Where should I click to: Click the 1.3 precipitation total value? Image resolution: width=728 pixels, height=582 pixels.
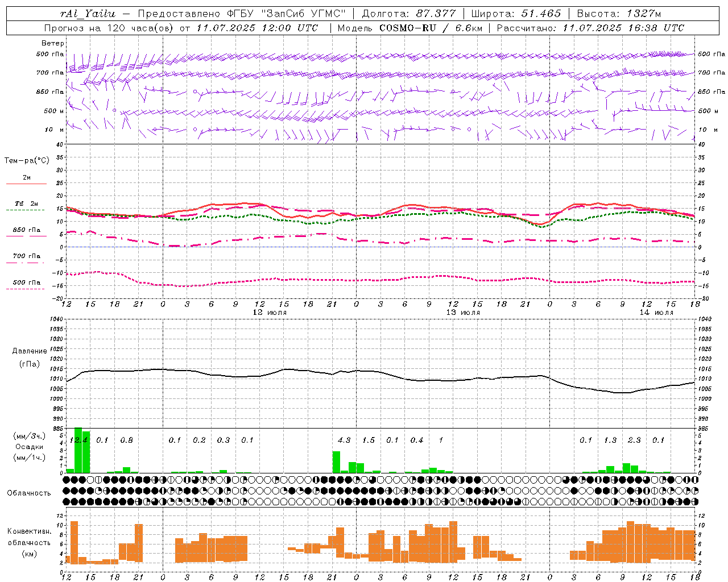610,440
